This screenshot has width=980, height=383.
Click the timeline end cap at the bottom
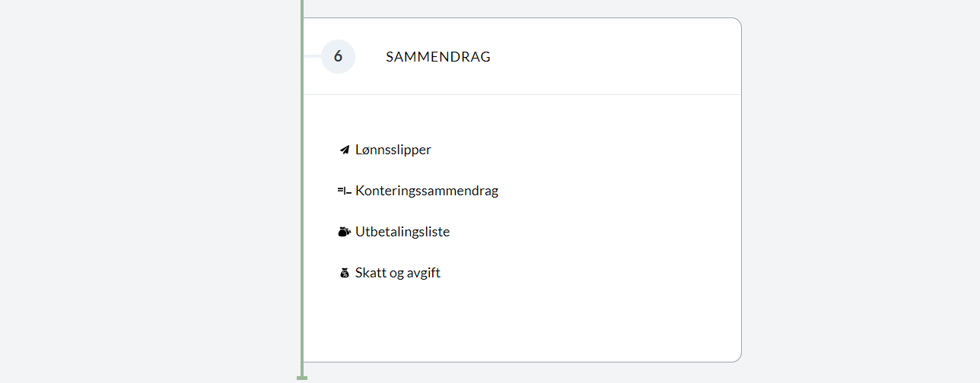[x=302, y=378]
